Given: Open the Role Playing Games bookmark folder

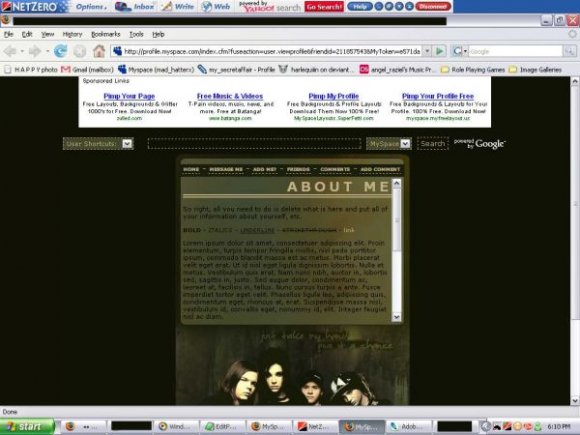Looking at the screenshot, I should (x=473, y=70).
